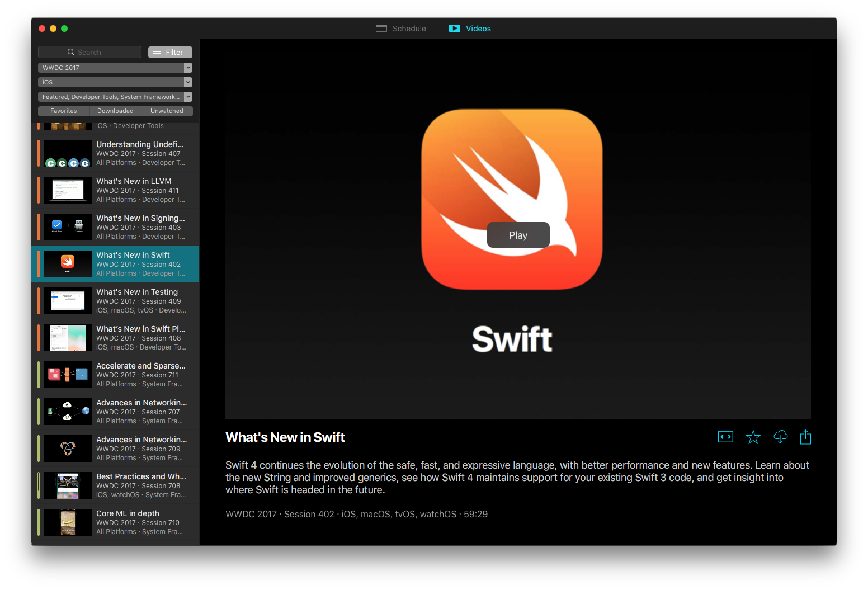
Task: Open Advances in Networking Session 709 thumbnail
Action: (x=68, y=449)
